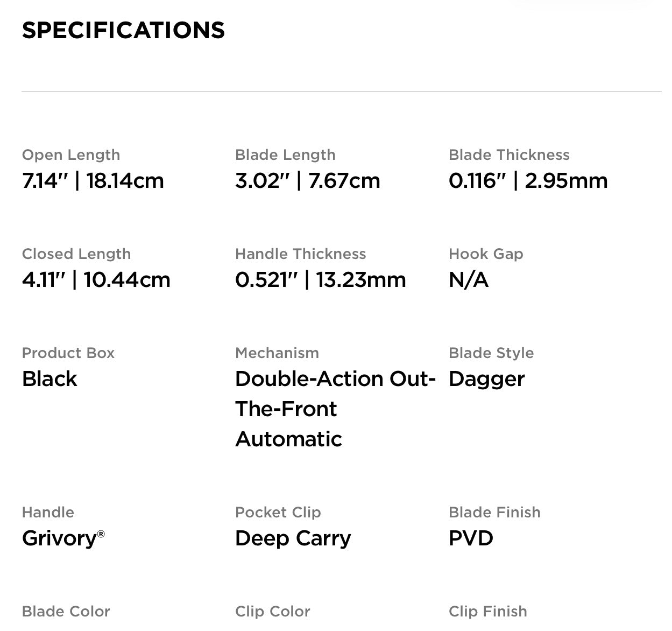Click the Blade Length label

pyautogui.click(x=285, y=155)
